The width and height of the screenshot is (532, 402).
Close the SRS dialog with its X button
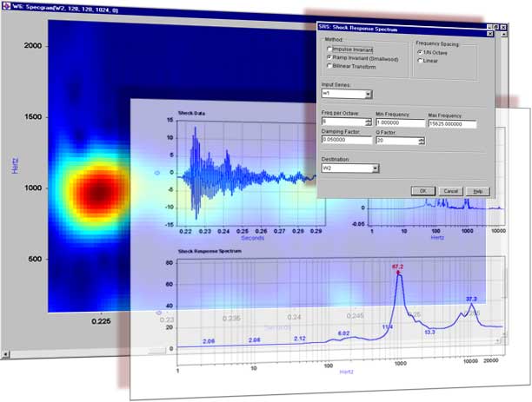pyautogui.click(x=489, y=34)
